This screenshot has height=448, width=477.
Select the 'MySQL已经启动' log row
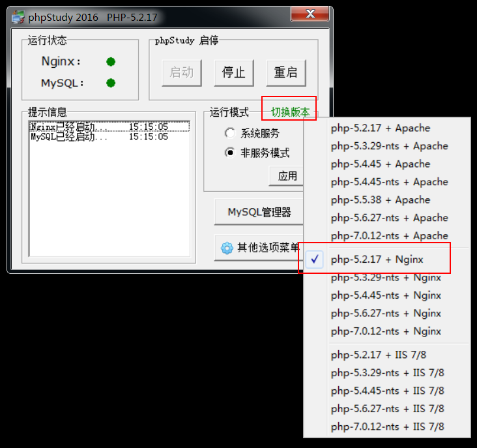tap(109, 137)
